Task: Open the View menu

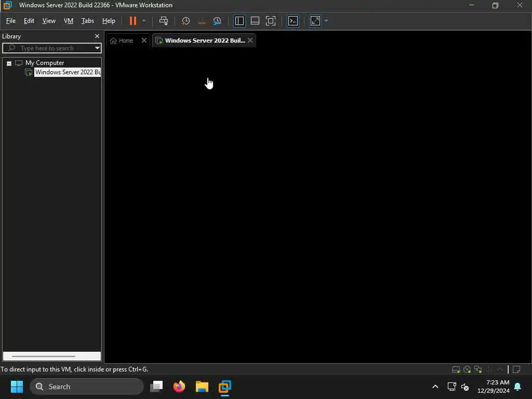Action: [49, 21]
